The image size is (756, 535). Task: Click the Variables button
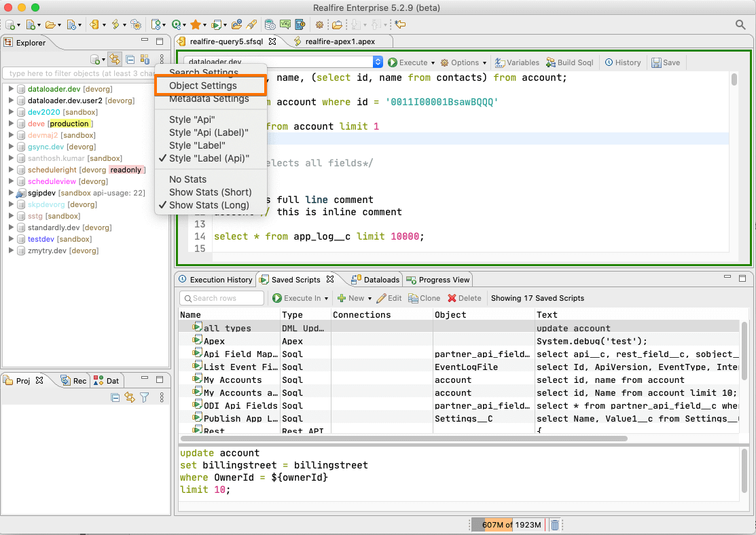pyautogui.click(x=518, y=62)
